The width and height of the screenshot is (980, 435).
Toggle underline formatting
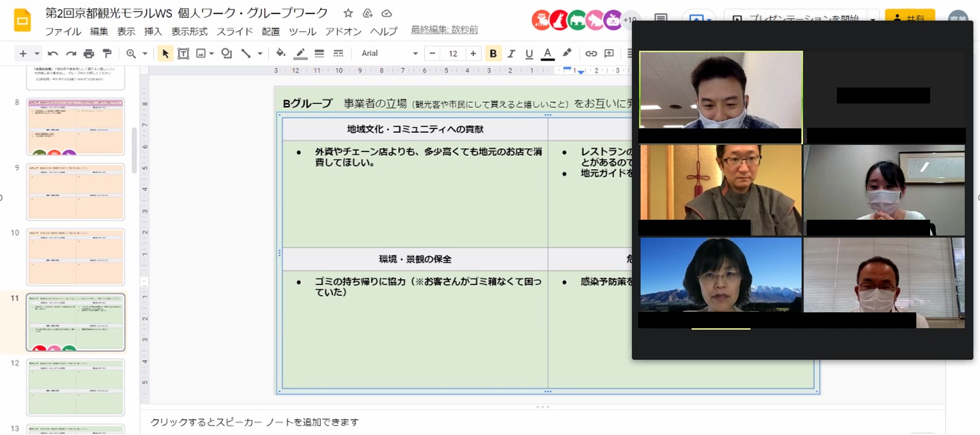click(x=528, y=54)
